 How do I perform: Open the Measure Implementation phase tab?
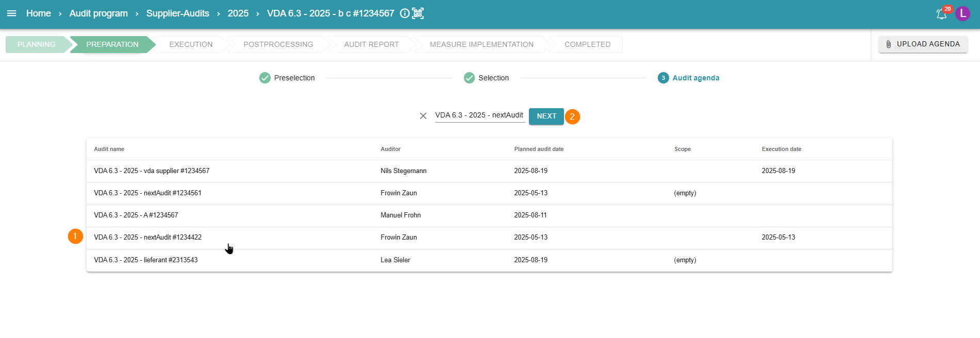pyautogui.click(x=481, y=44)
